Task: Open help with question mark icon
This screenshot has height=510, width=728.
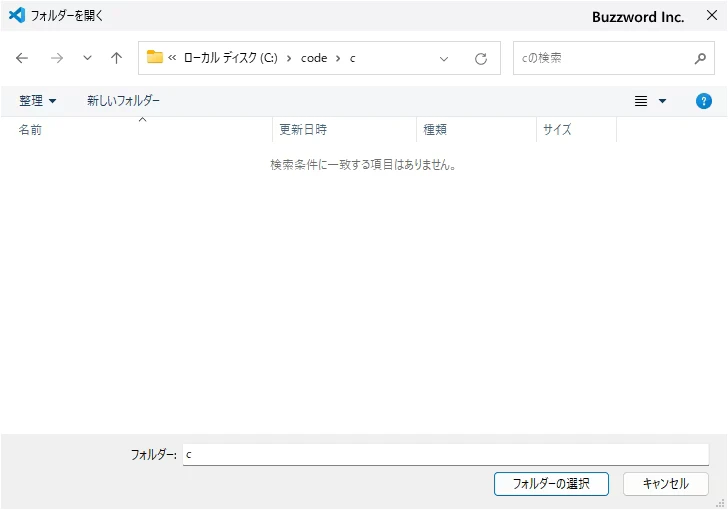Action: pyautogui.click(x=704, y=101)
